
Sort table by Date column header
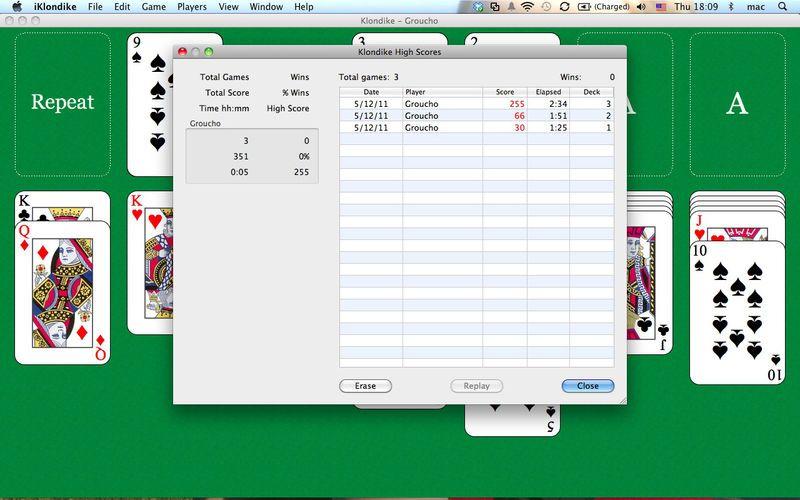pyautogui.click(x=371, y=92)
